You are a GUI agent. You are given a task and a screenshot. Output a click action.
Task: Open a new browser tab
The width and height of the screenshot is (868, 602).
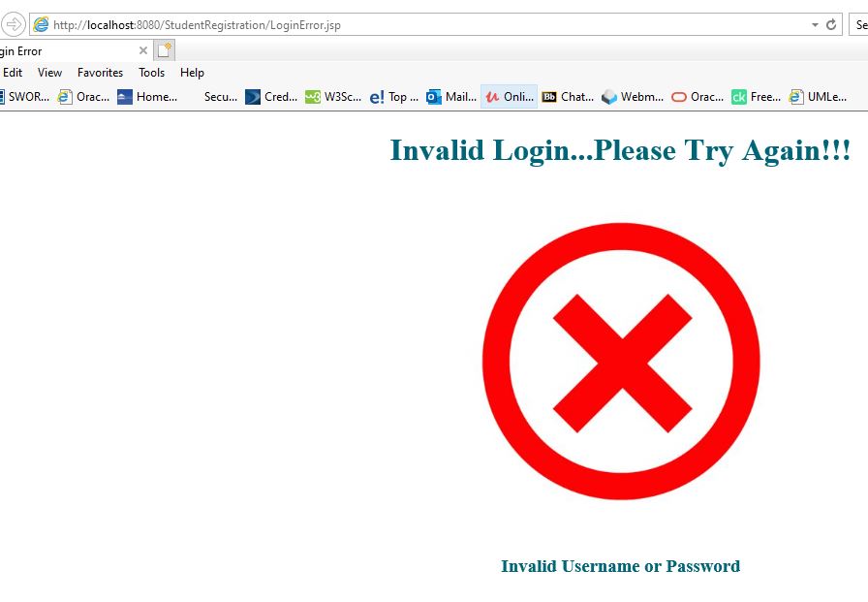coord(164,49)
